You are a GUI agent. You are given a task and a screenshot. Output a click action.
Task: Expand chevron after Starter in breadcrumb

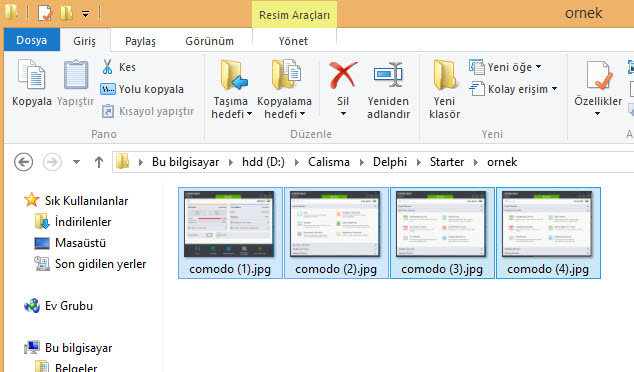[x=476, y=162]
